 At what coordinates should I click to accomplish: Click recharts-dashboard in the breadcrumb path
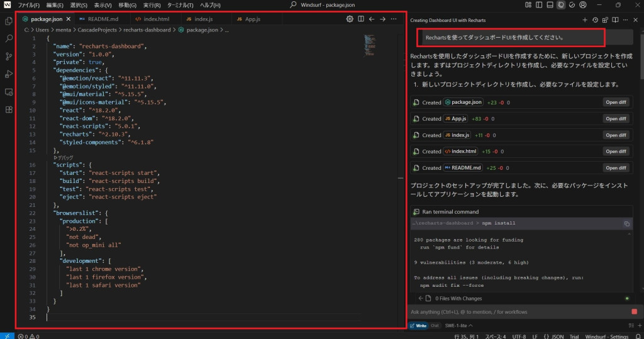coord(147,30)
